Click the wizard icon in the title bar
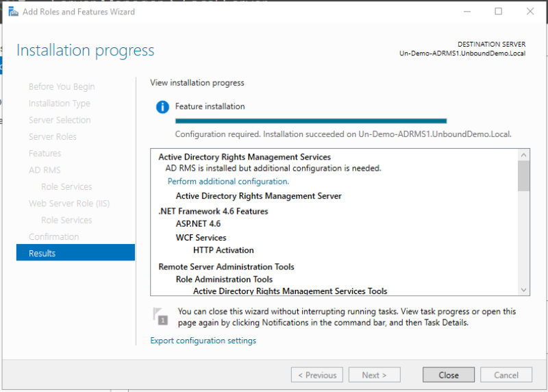Viewport: 548px width, 392px height. tap(13, 12)
